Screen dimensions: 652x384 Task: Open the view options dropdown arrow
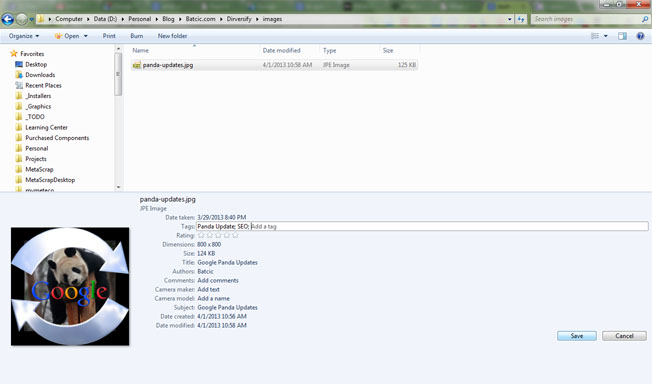[605, 36]
